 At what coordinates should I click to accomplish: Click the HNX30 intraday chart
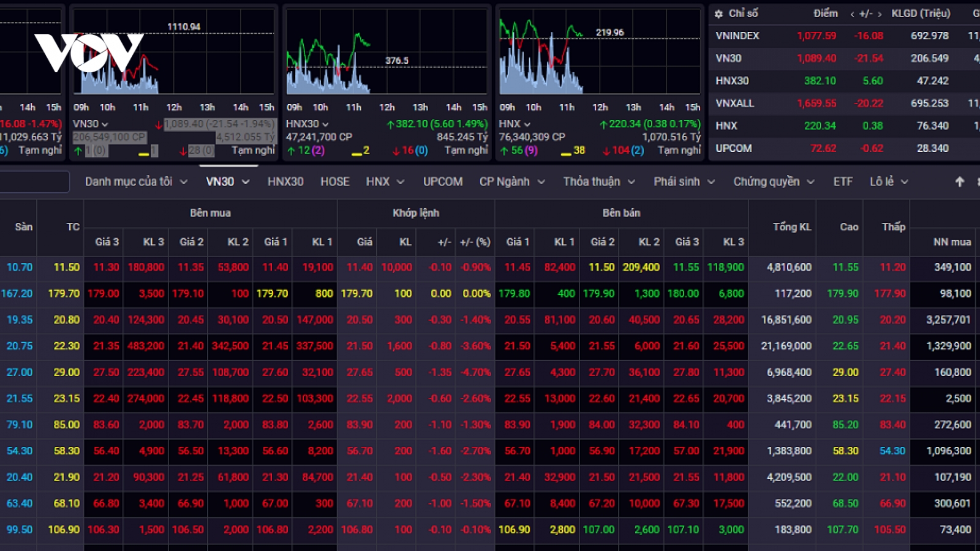click(386, 52)
